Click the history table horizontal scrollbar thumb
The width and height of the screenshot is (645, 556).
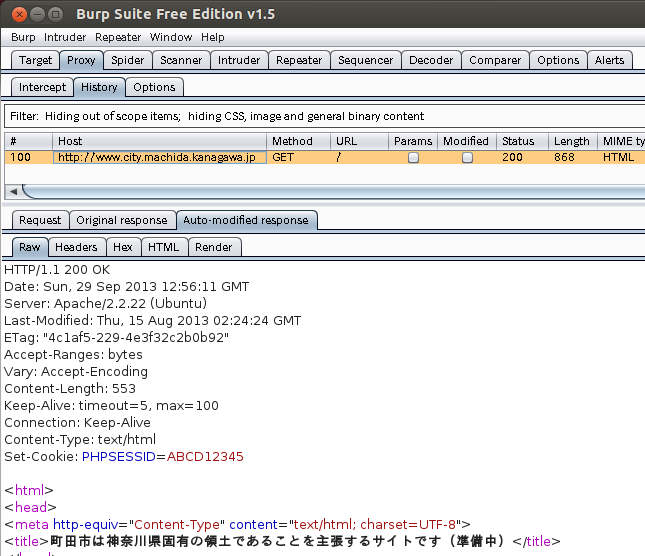[x=333, y=192]
